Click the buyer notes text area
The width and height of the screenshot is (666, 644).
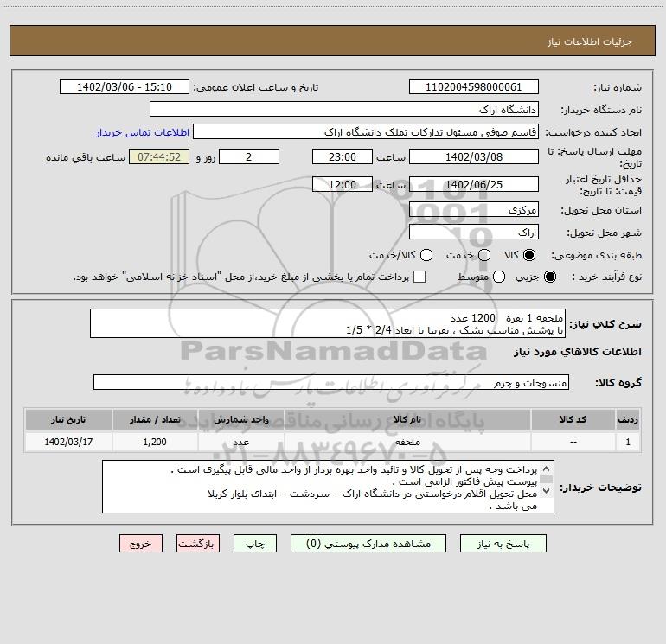[328, 487]
